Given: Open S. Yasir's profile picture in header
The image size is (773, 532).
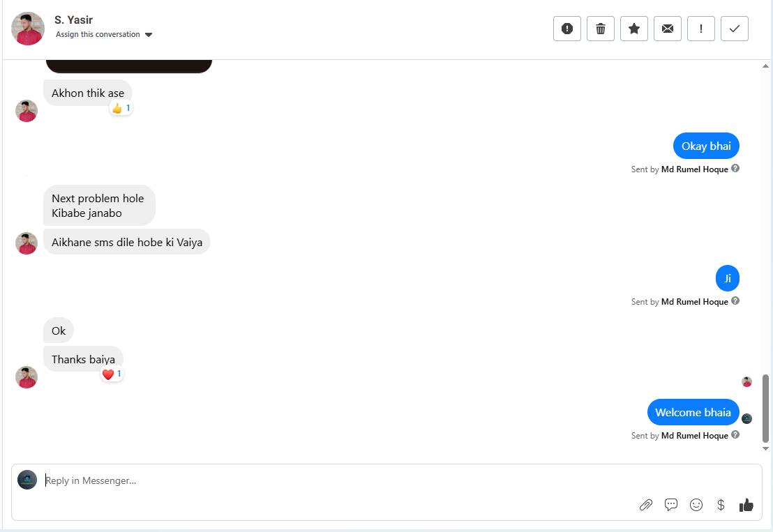Looking at the screenshot, I should (x=28, y=29).
